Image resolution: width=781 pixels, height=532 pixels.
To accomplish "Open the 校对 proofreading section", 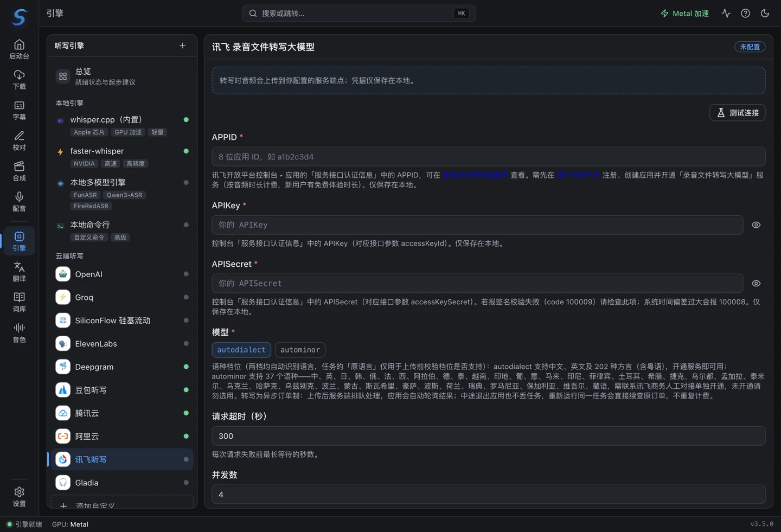I will 19,140.
